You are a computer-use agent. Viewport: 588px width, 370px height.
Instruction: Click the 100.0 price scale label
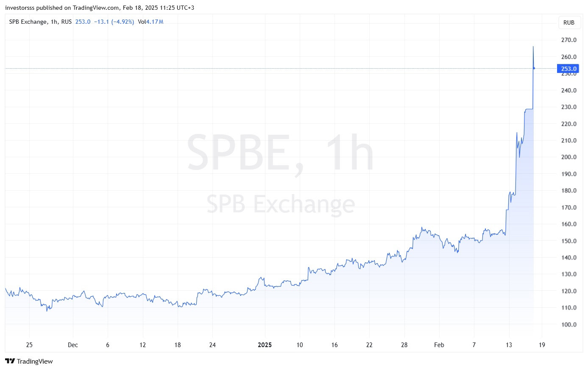(568, 325)
